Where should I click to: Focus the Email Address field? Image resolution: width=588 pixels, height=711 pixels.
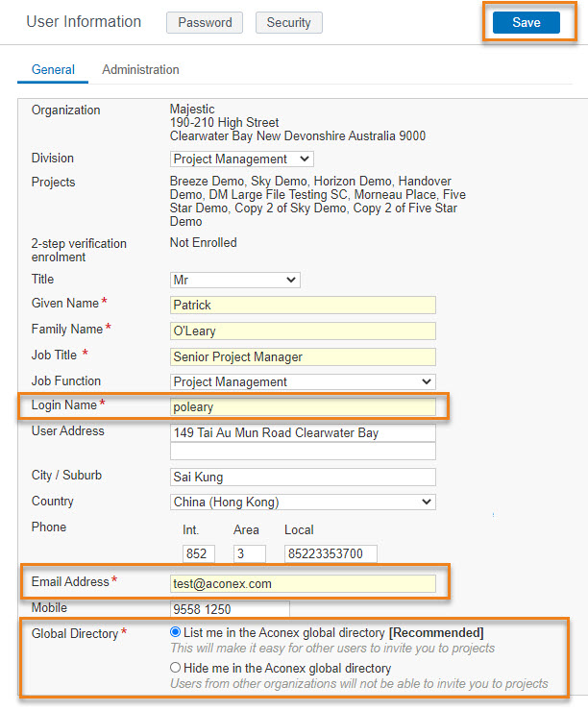(303, 584)
